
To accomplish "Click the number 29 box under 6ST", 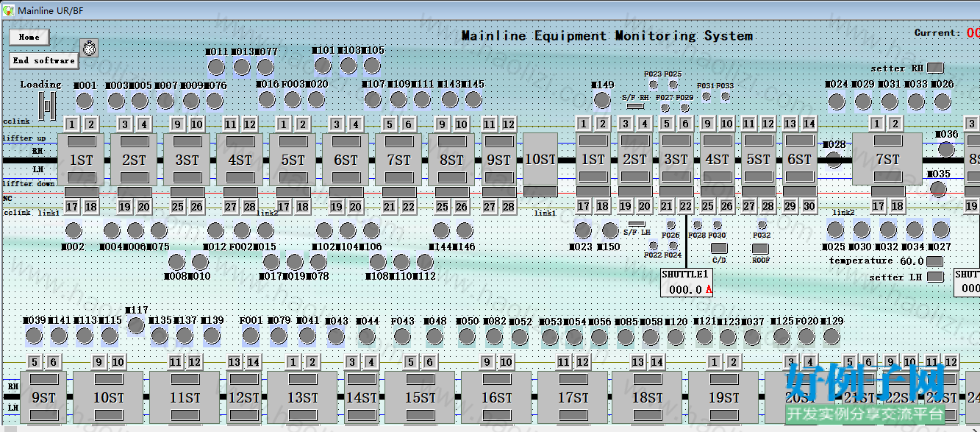I will tap(790, 207).
